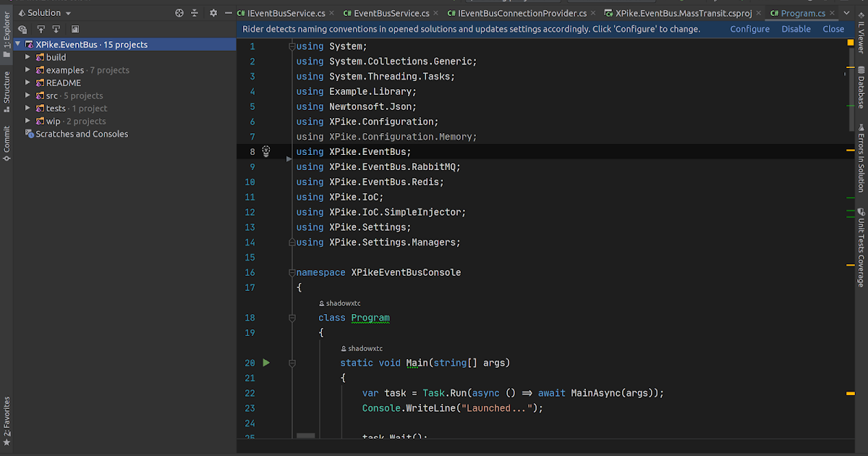This screenshot has width=868, height=456.
Task: Click the Scratches and Consoles icon
Action: click(x=29, y=134)
